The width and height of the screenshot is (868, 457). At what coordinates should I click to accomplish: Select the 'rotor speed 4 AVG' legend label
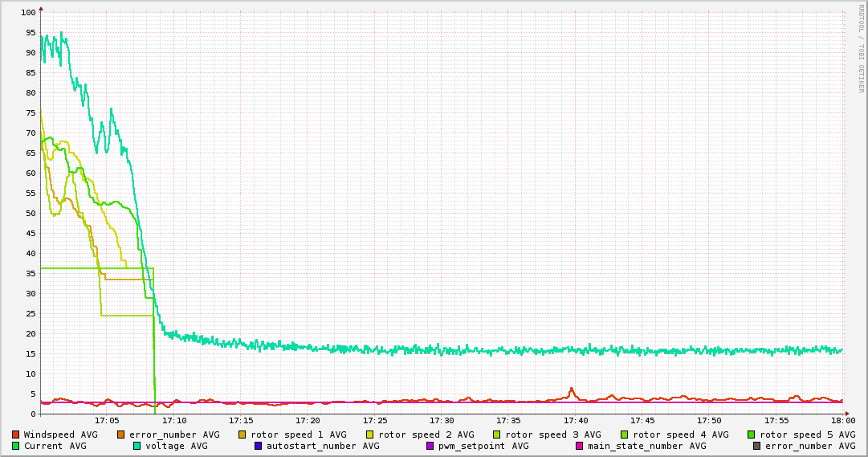coord(681,435)
